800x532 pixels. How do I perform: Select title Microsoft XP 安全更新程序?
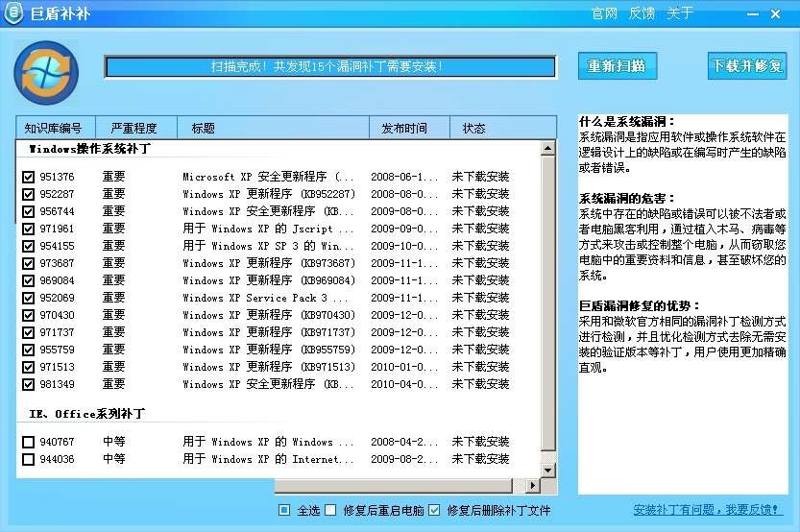click(268, 177)
